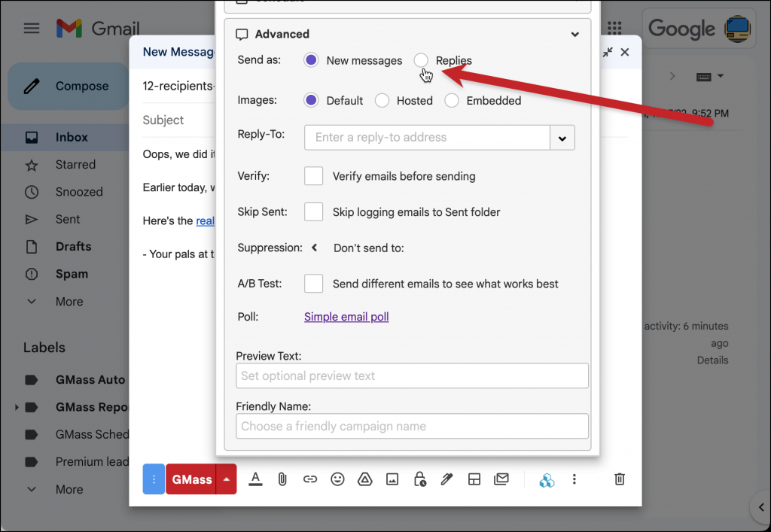Enable Verify emails before sending
This screenshot has width=771, height=532.
coord(313,175)
